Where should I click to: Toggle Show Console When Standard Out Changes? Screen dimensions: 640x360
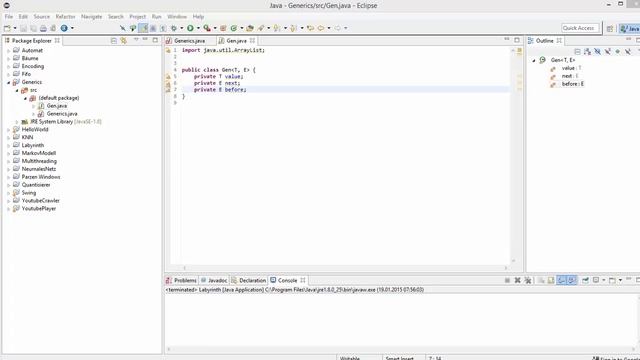click(562, 280)
